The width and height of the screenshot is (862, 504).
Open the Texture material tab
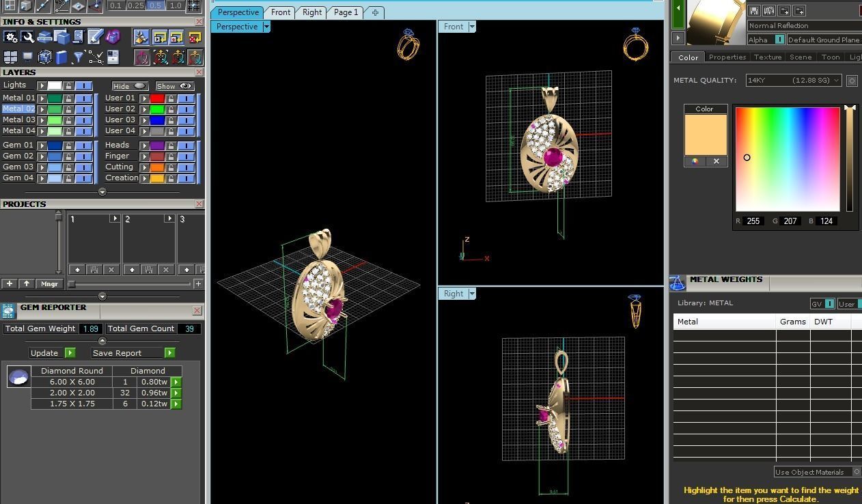click(768, 57)
